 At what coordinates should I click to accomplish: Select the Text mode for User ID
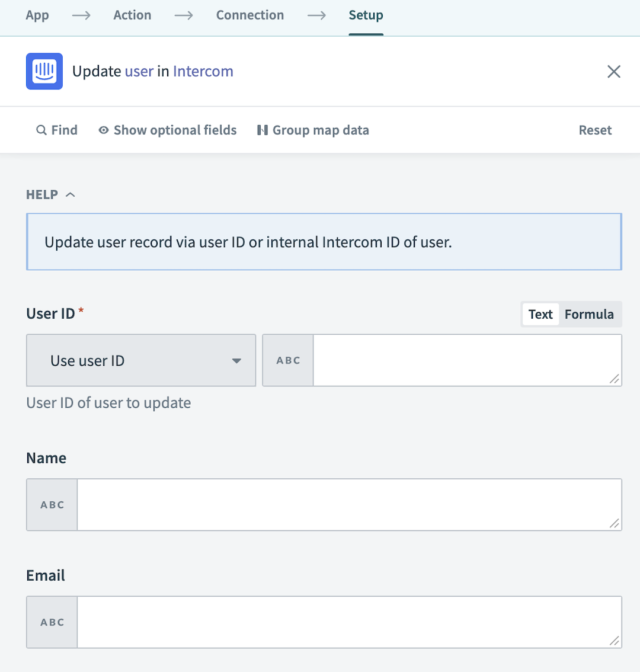540,314
